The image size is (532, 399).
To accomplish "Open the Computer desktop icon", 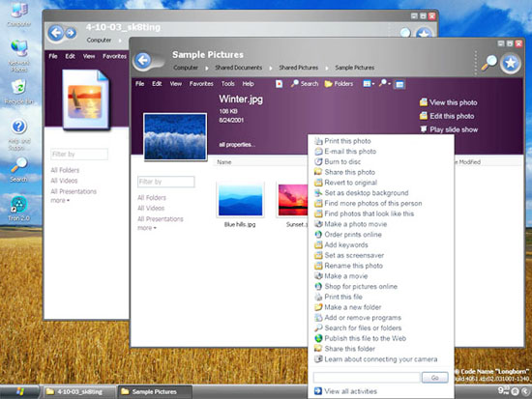I will click(19, 14).
